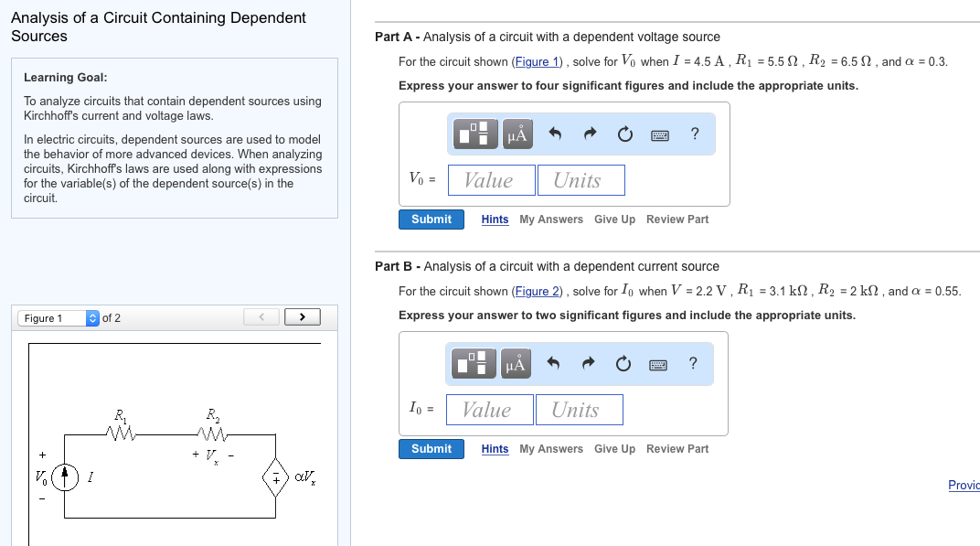Viewport: 980px width, 546px height.
Task: Click the redo arrow in Part A toolbar
Action: (x=590, y=134)
